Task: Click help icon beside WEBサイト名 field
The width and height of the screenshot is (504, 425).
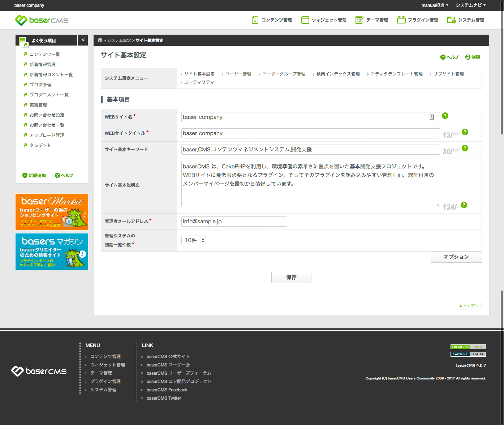Action: pyautogui.click(x=445, y=116)
